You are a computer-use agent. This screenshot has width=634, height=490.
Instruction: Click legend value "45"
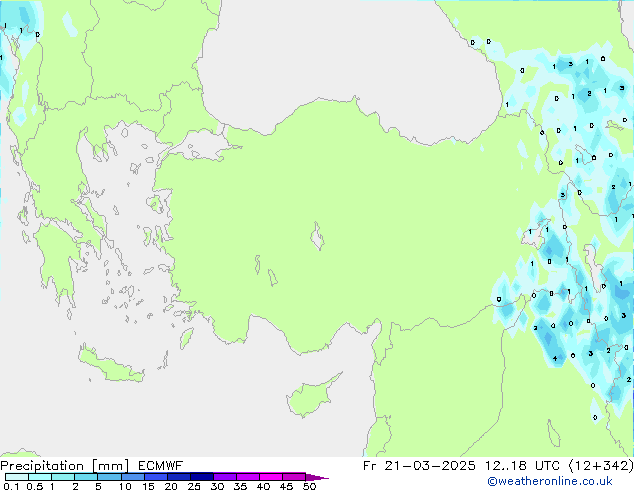pos(286,486)
